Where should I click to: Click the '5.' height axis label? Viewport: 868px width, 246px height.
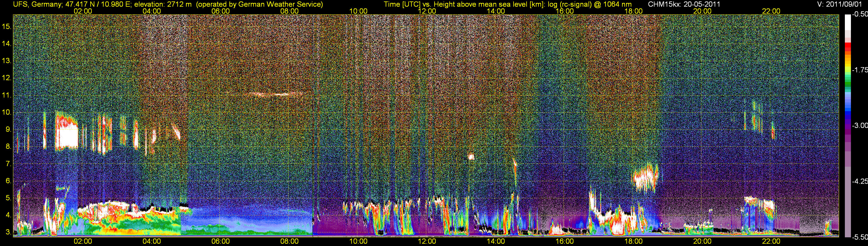click(9, 198)
